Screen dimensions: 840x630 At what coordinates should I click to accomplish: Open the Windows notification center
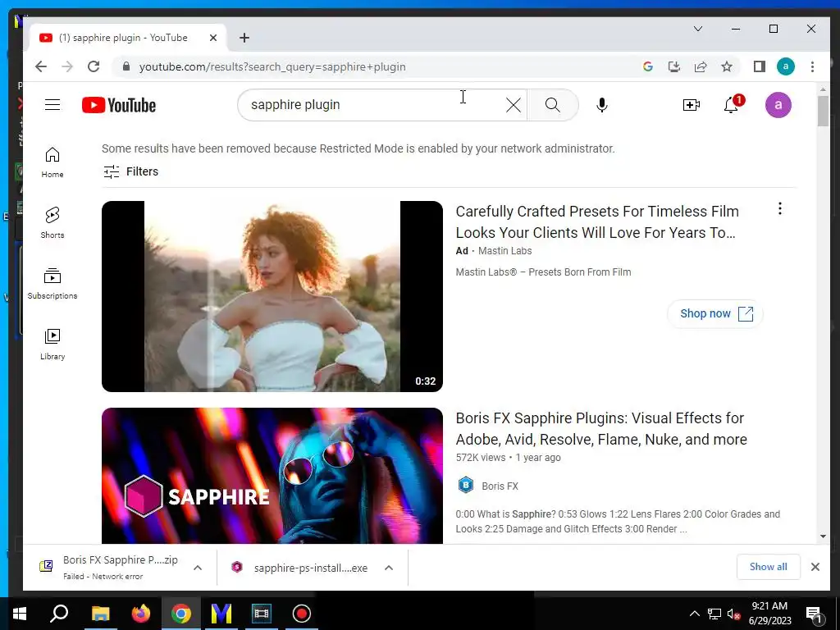[x=814, y=614]
